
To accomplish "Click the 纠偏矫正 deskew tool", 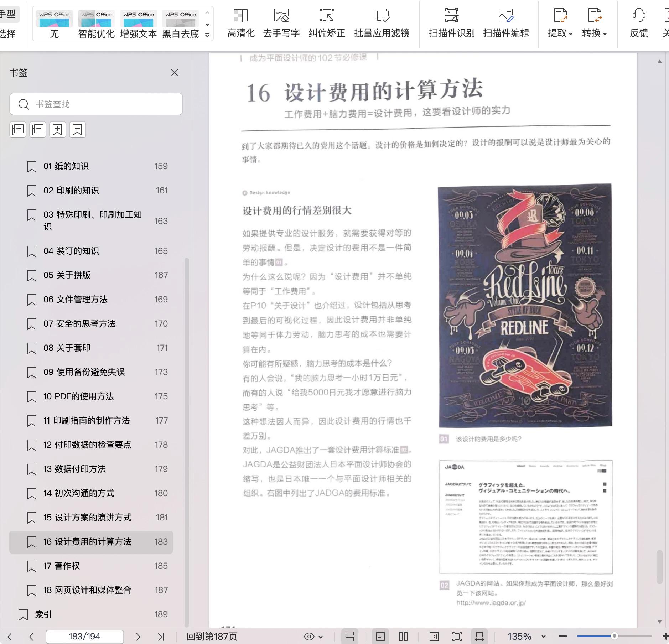I will (327, 16).
